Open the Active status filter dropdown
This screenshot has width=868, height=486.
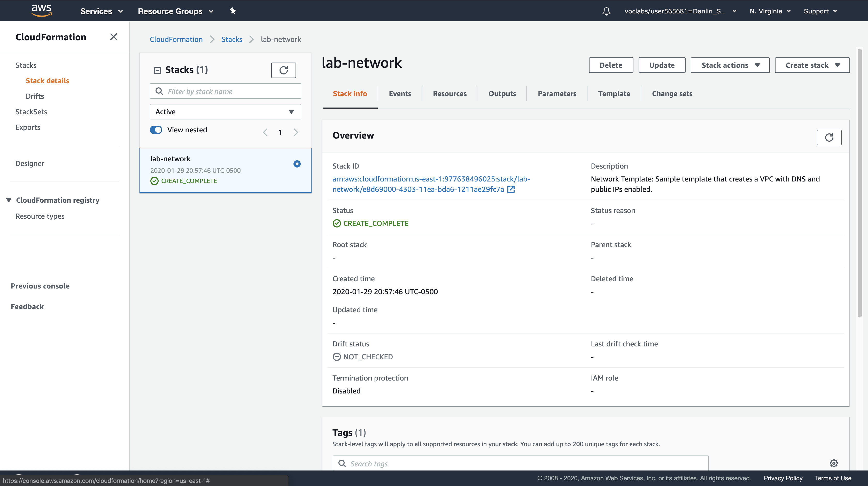(225, 112)
